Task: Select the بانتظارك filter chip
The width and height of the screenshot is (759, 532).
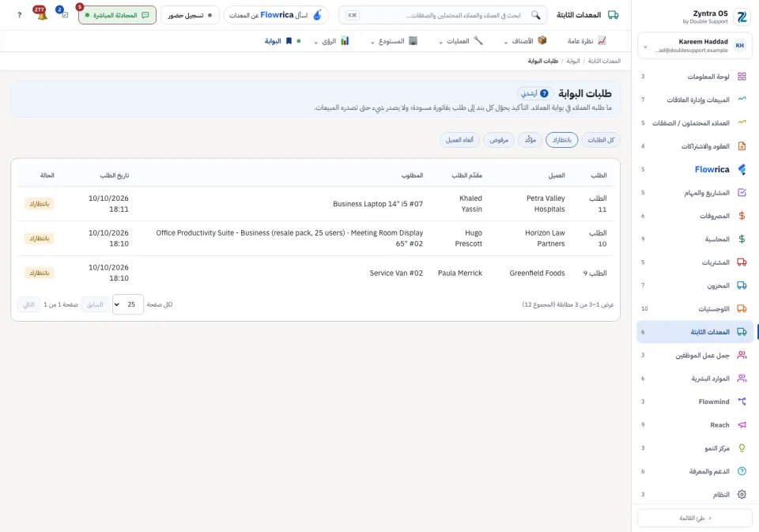Action: [x=561, y=140]
